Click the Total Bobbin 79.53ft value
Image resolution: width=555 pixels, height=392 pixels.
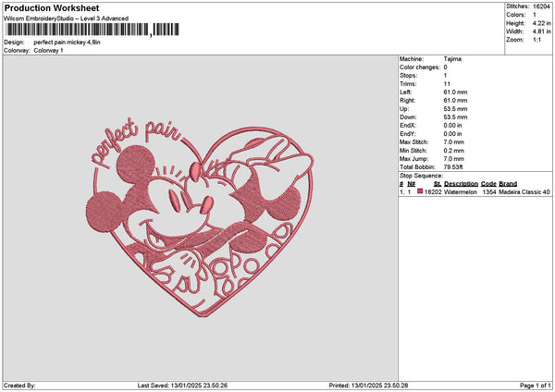tap(453, 167)
